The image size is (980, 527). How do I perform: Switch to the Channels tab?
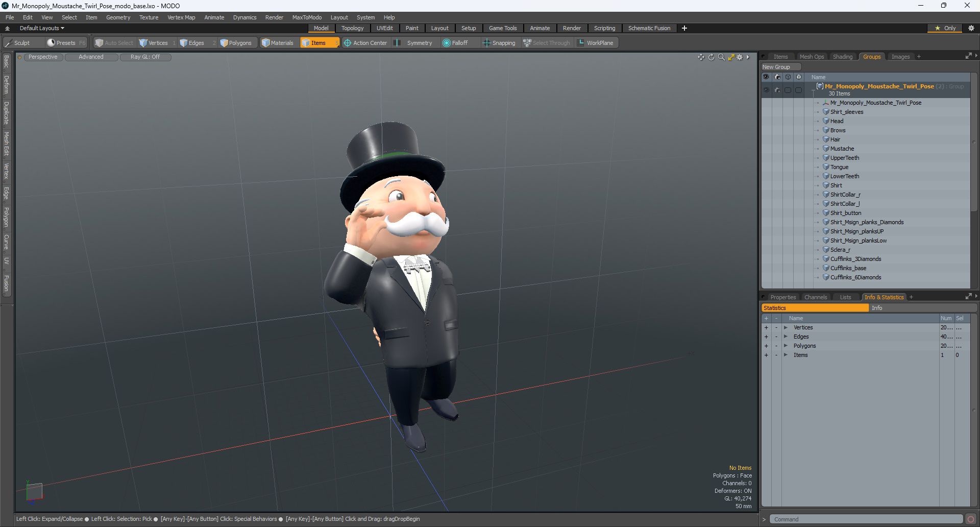[x=815, y=297]
